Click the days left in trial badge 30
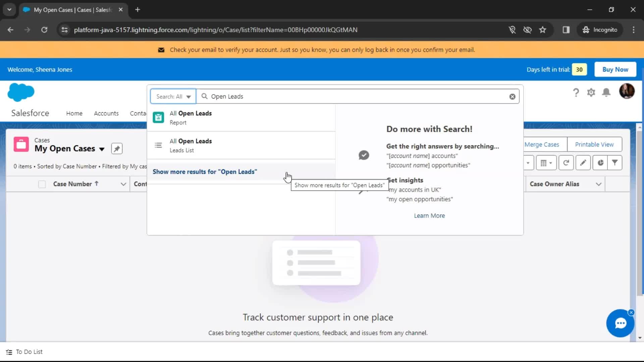 [579, 69]
